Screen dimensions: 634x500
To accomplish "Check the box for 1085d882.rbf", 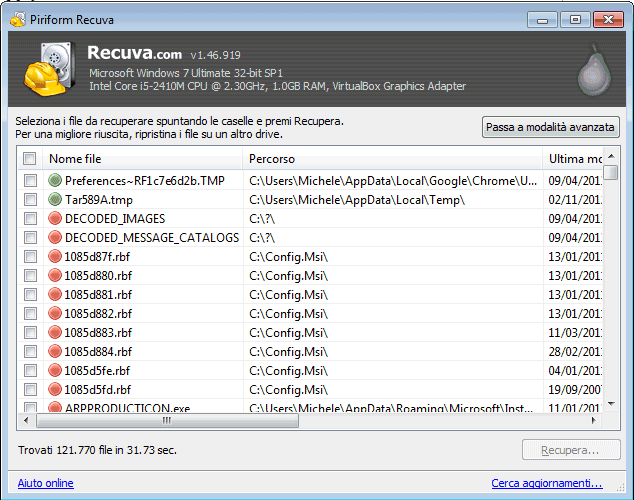I will pos(30,313).
